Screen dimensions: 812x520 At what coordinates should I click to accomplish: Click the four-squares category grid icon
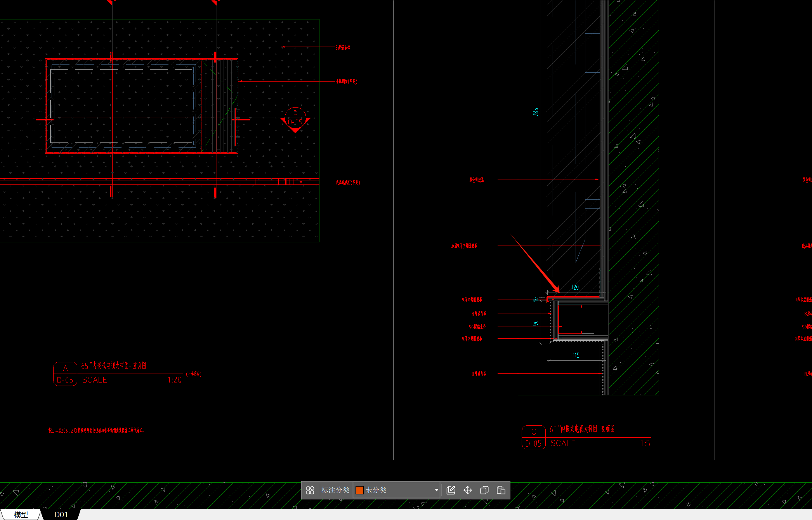(310, 490)
